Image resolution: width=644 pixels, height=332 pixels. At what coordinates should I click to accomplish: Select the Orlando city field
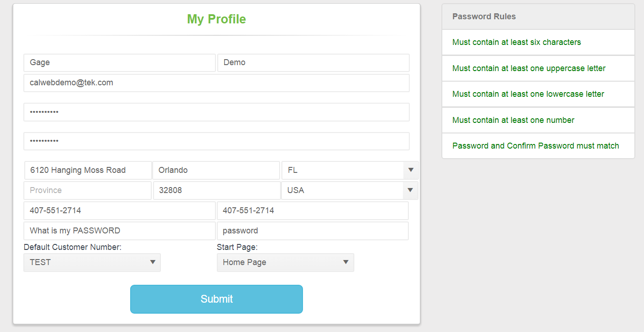click(x=216, y=170)
